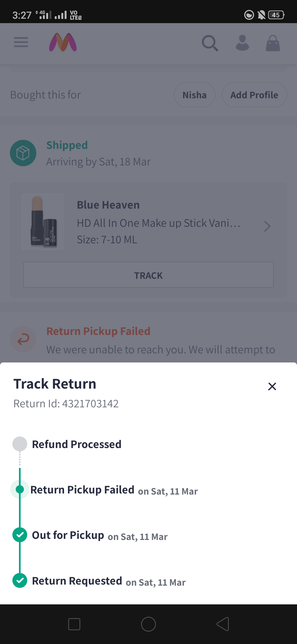
Task: Expand Blue Heaven item details chevron
Action: point(267,226)
